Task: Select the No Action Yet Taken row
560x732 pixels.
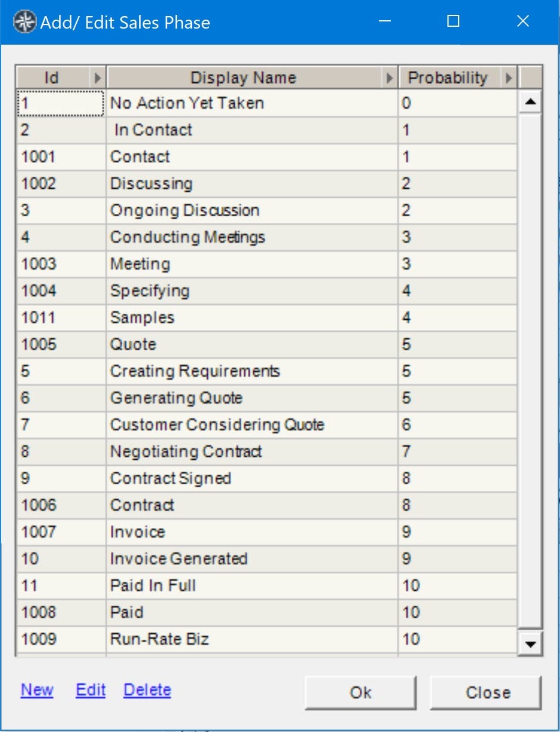Action: (x=267, y=103)
